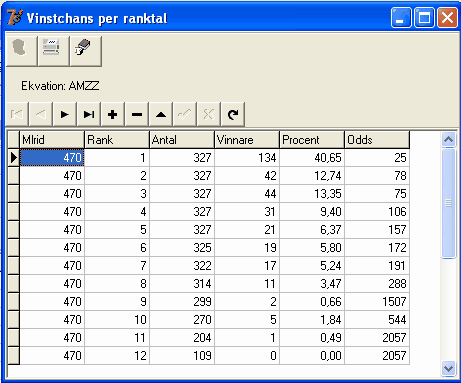Click the edit record up-triangle button

[161, 114]
